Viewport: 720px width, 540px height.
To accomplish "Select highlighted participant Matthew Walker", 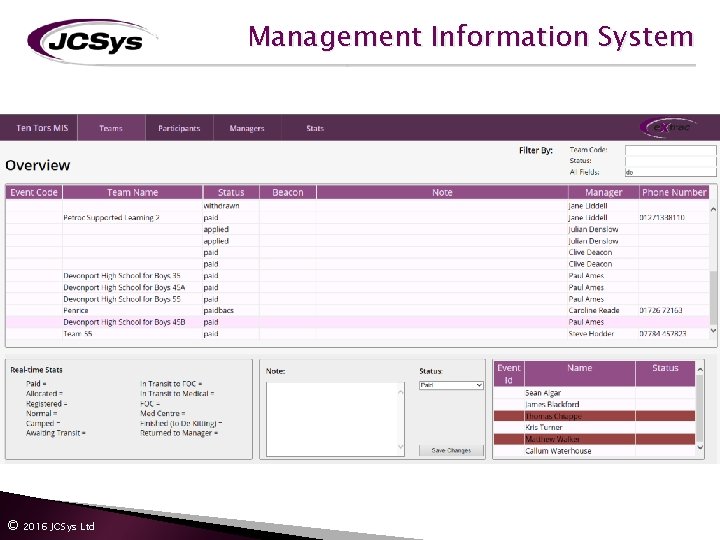I will (x=594, y=439).
